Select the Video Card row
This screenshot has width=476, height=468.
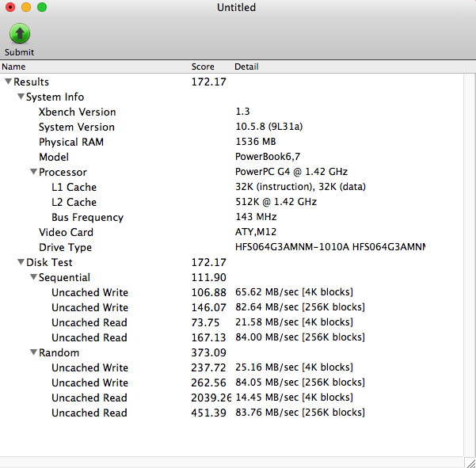(231, 232)
